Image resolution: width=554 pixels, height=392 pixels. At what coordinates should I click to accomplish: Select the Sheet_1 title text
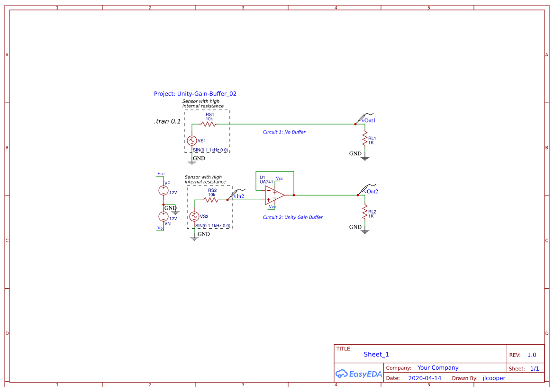pyautogui.click(x=376, y=354)
